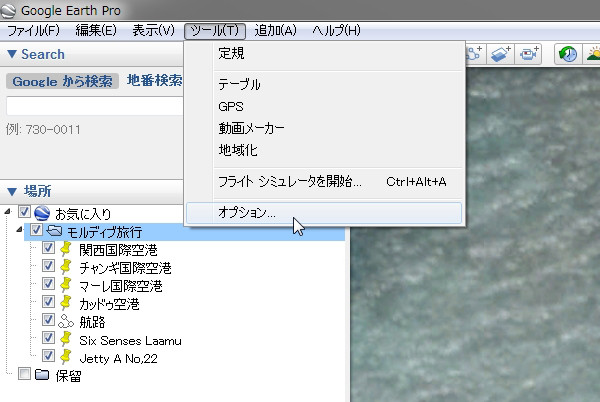This screenshot has width=600, height=402.
Task: Click the Add Image Overlay toolbar icon
Action: (501, 54)
